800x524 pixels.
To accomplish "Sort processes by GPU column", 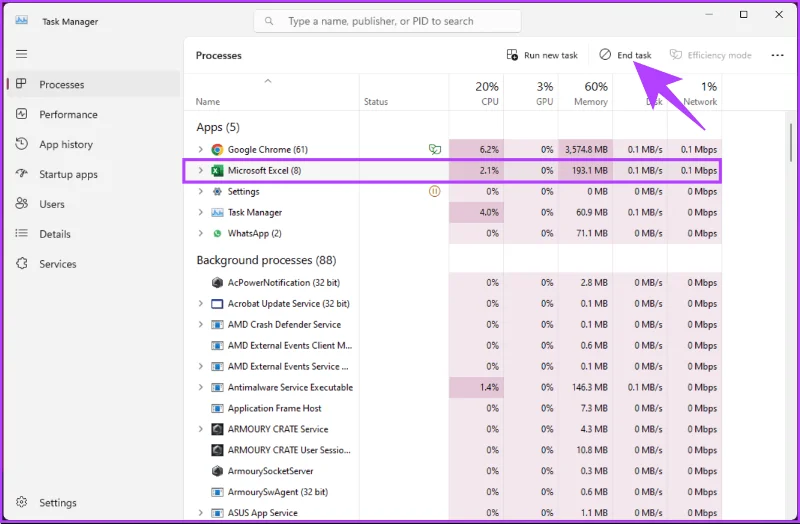I will point(531,93).
